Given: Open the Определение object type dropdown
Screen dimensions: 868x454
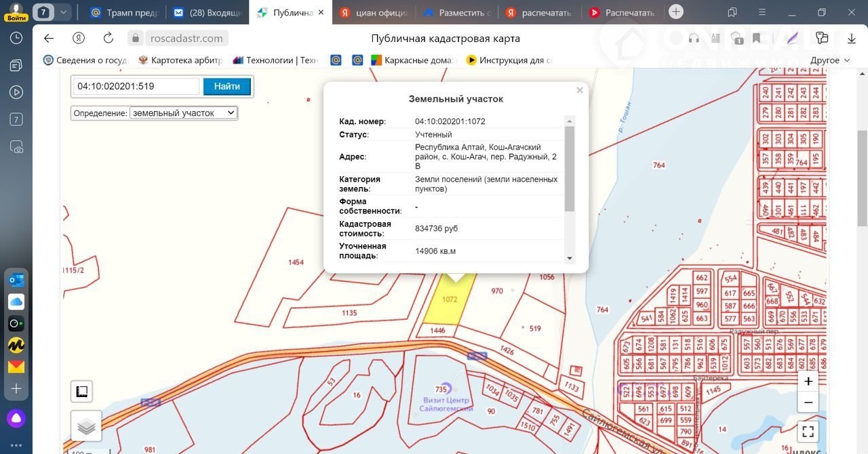Looking at the screenshot, I should tap(183, 113).
